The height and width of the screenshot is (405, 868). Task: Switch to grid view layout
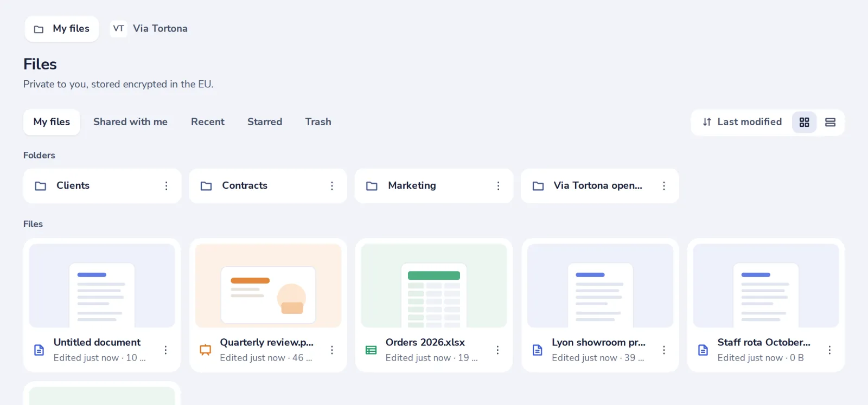pos(804,122)
